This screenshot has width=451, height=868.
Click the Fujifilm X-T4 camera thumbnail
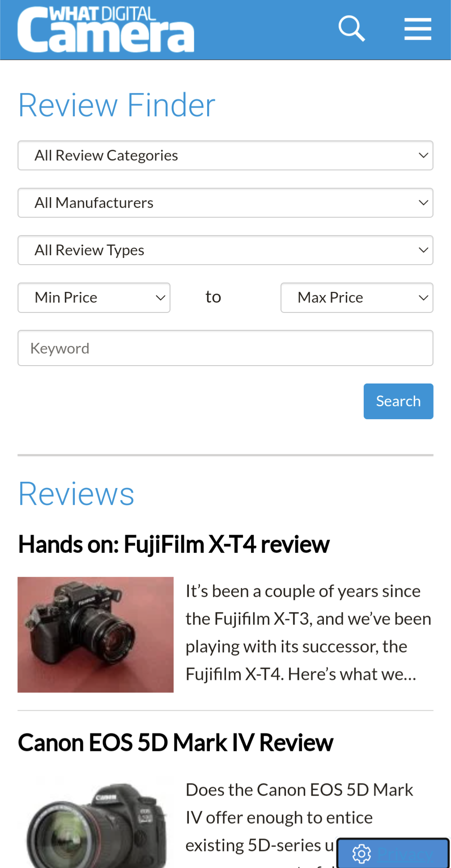click(x=95, y=635)
